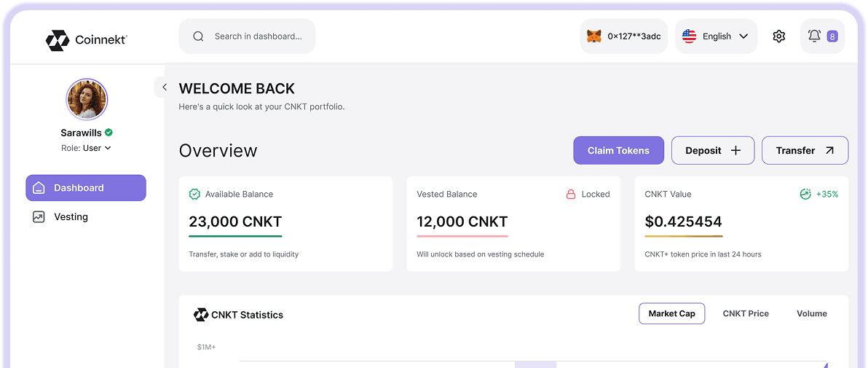Switch to the CNKT Price tab
This screenshot has width=868, height=368.
tap(746, 313)
